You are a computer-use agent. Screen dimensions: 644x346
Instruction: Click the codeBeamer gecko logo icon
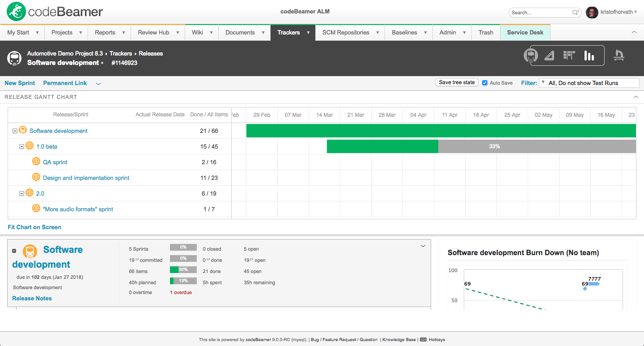pos(16,12)
